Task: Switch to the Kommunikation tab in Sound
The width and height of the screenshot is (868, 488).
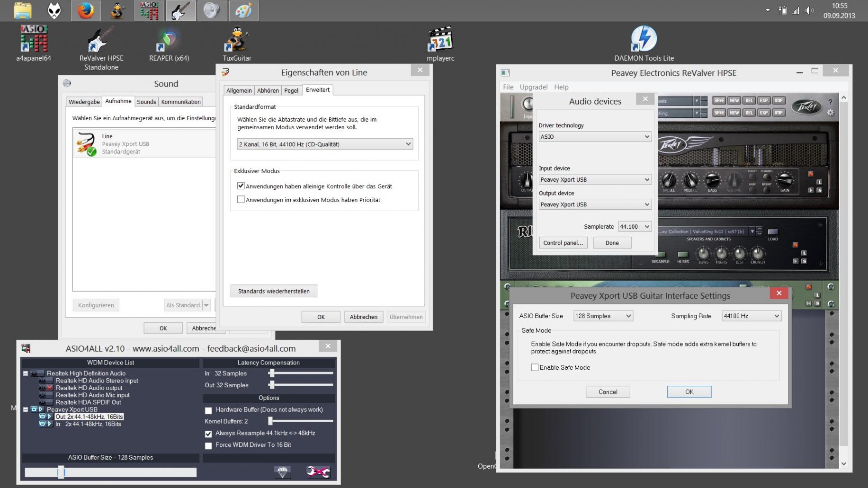Action: click(181, 102)
